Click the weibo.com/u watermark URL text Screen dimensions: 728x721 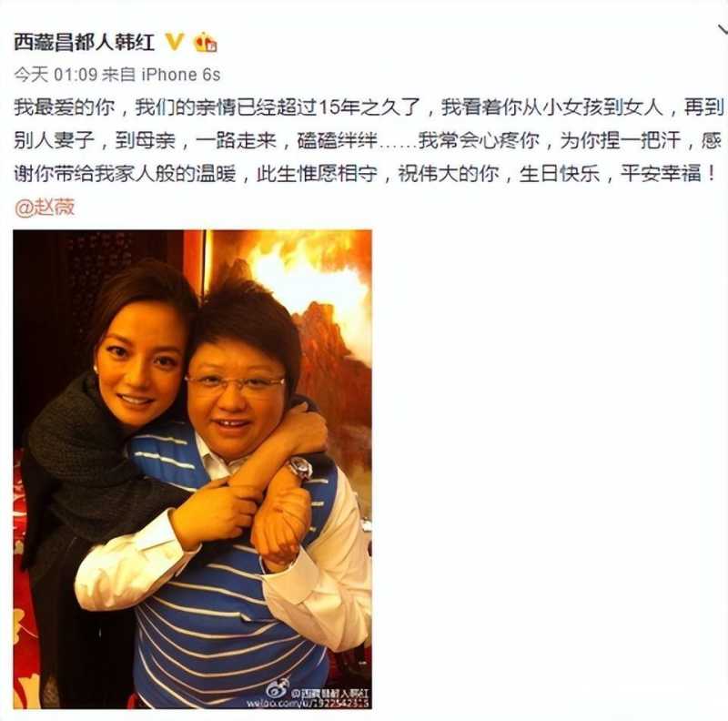click(x=307, y=703)
